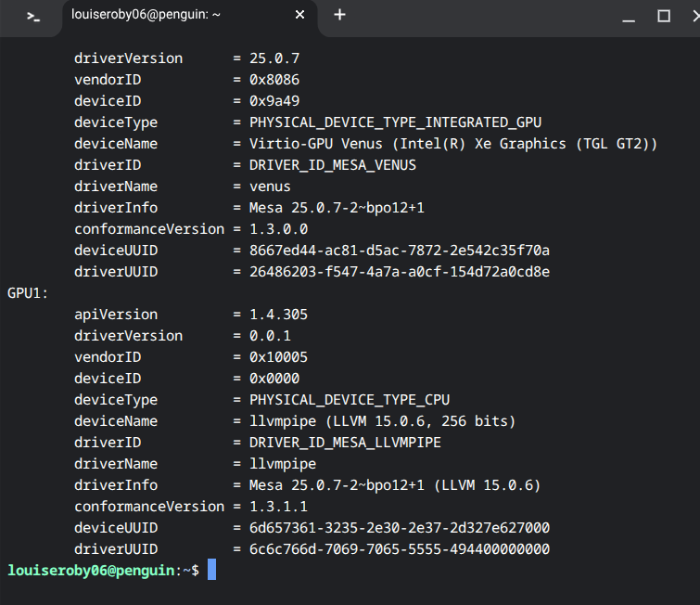Click the DRIVER_ID_MESA_VENUS value
Screen dimensions: 700x605
click(332, 165)
